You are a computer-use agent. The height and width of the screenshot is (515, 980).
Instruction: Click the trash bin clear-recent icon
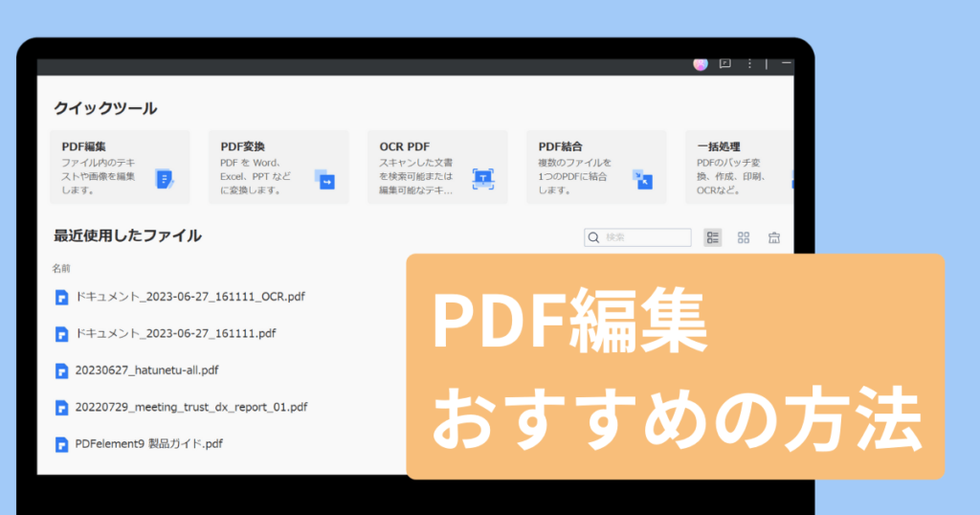click(x=774, y=237)
